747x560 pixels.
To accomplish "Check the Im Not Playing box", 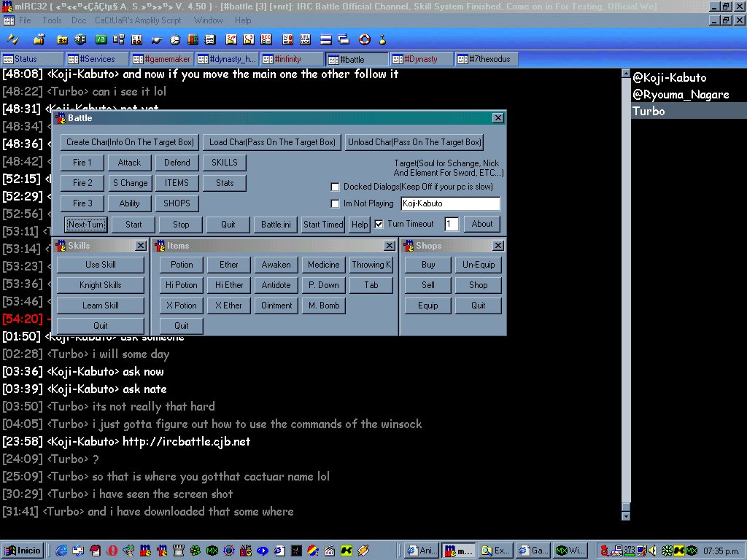I will (336, 204).
